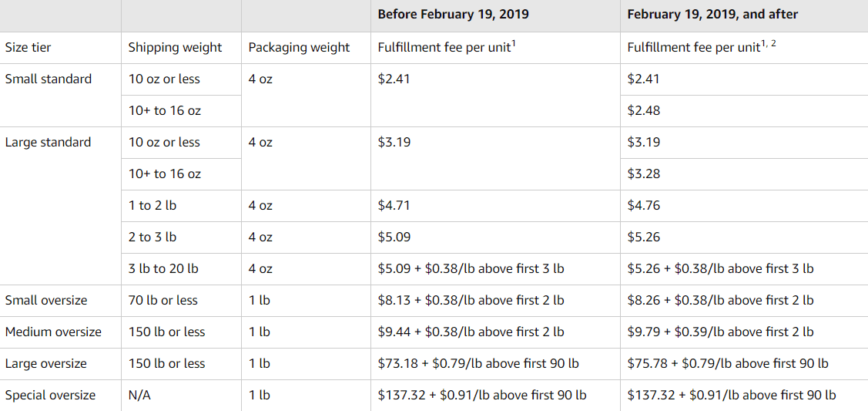868x411 pixels.
Task: Click the 'Large standard' size tier cell
Action: 48,142
